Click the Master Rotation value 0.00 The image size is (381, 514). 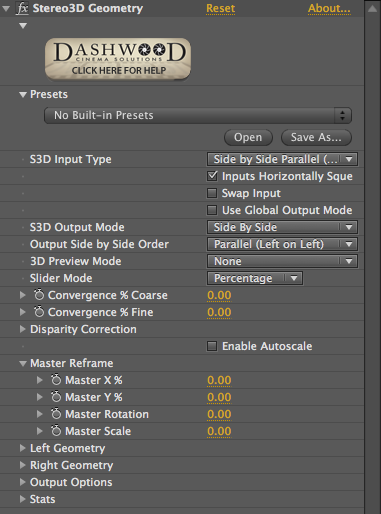click(x=219, y=414)
